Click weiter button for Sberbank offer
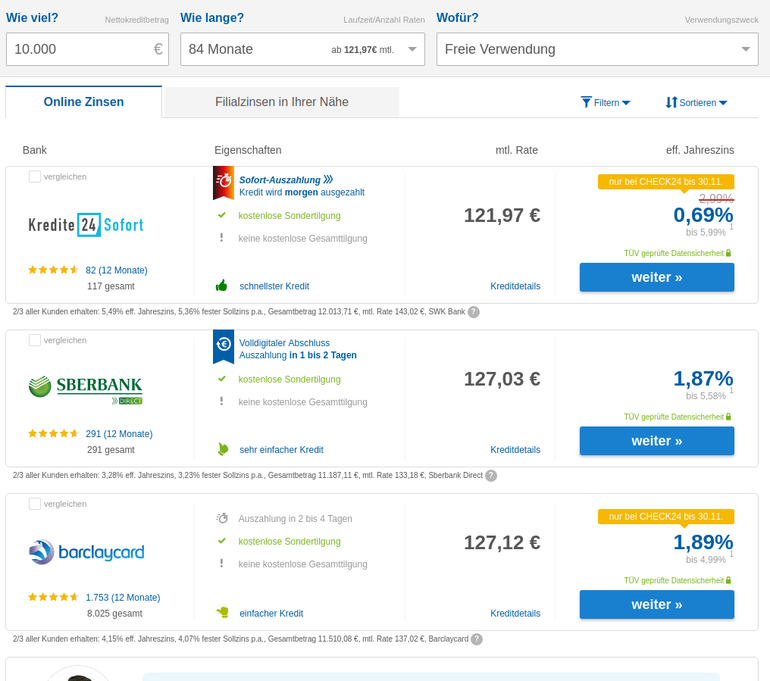This screenshot has width=770, height=681. (x=657, y=441)
